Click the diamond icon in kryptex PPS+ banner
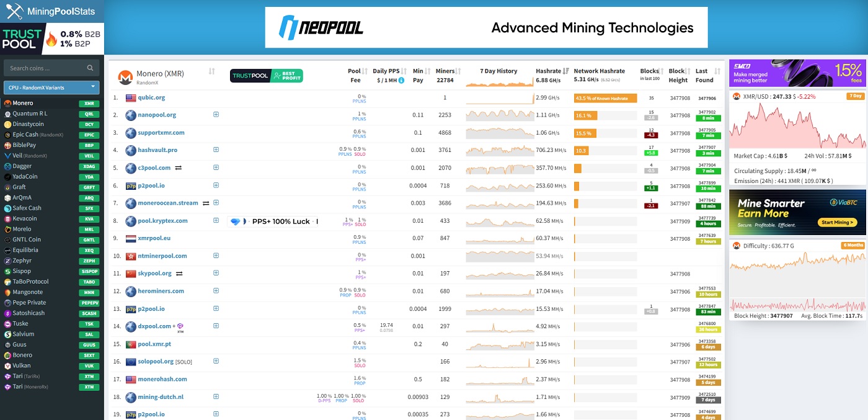The height and width of the screenshot is (420, 868). coord(236,221)
